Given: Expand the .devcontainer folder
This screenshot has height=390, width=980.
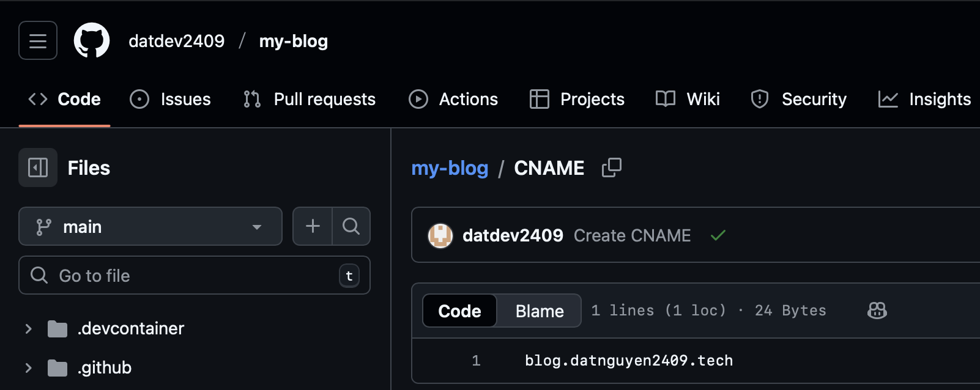Looking at the screenshot, I should tap(28, 329).
